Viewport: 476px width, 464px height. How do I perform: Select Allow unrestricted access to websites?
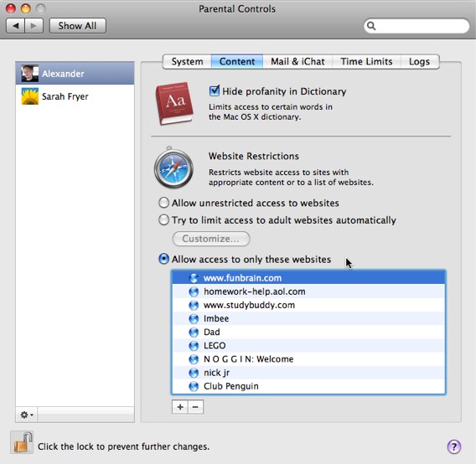[x=164, y=203]
